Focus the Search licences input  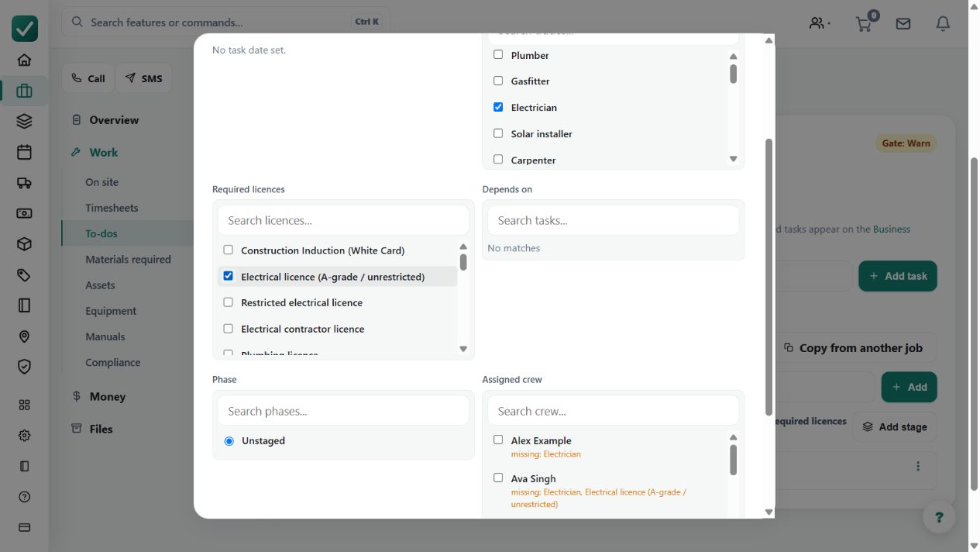[x=343, y=220]
